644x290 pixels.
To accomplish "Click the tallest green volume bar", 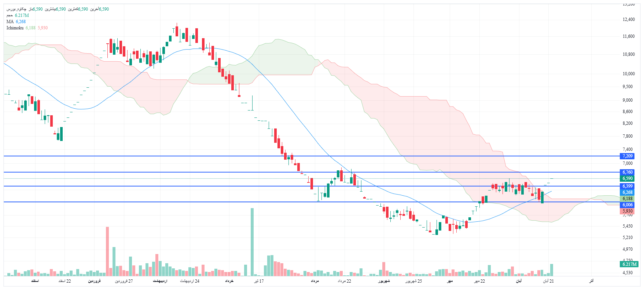I will [x=252, y=242].
